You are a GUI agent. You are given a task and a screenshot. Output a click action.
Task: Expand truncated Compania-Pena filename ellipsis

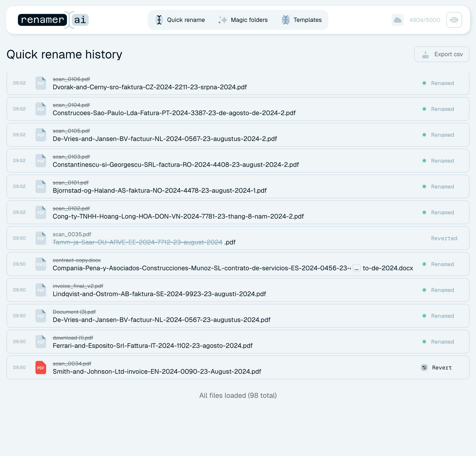point(356,268)
